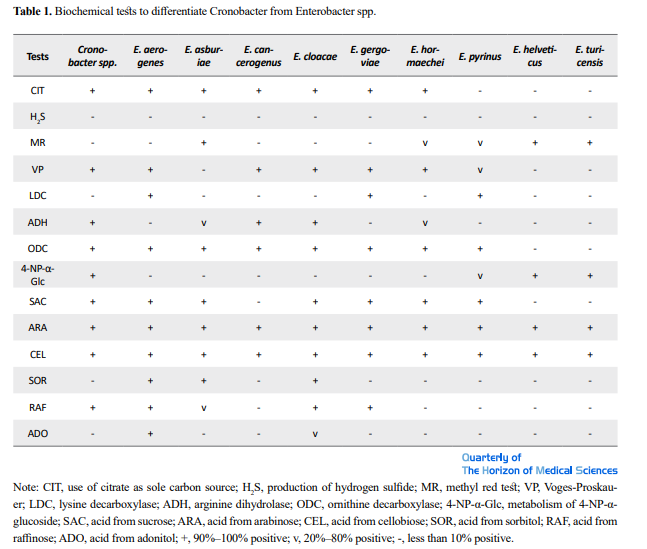
Task: Select the MR 'v' value for E. hormaechei
Action: (x=425, y=143)
